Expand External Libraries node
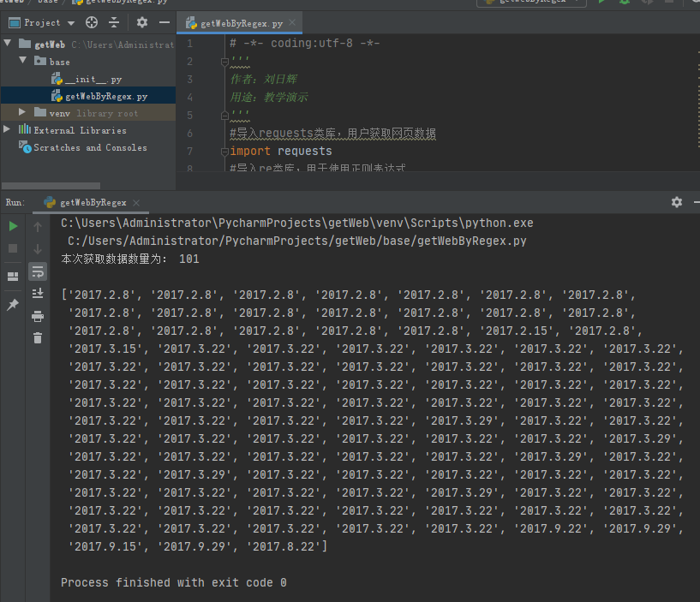 pos(8,130)
